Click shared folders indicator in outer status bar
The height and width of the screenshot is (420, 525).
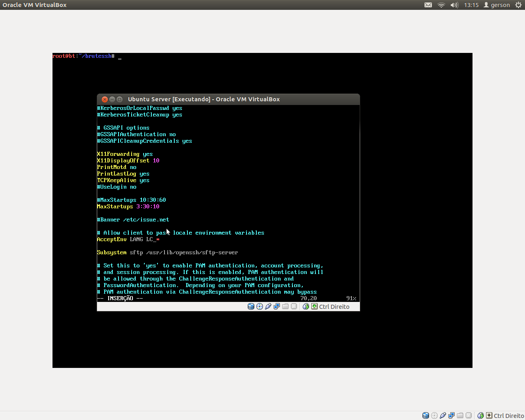point(460,415)
